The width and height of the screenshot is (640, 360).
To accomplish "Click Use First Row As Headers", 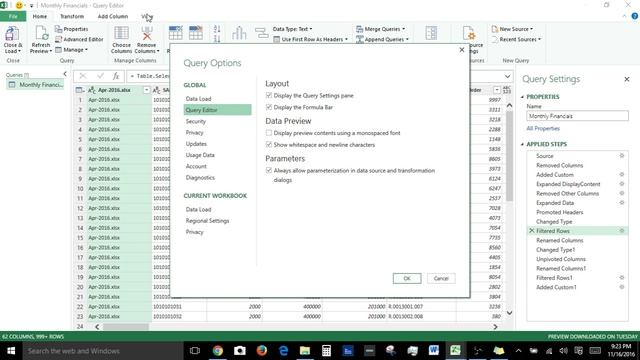I will point(311,39).
